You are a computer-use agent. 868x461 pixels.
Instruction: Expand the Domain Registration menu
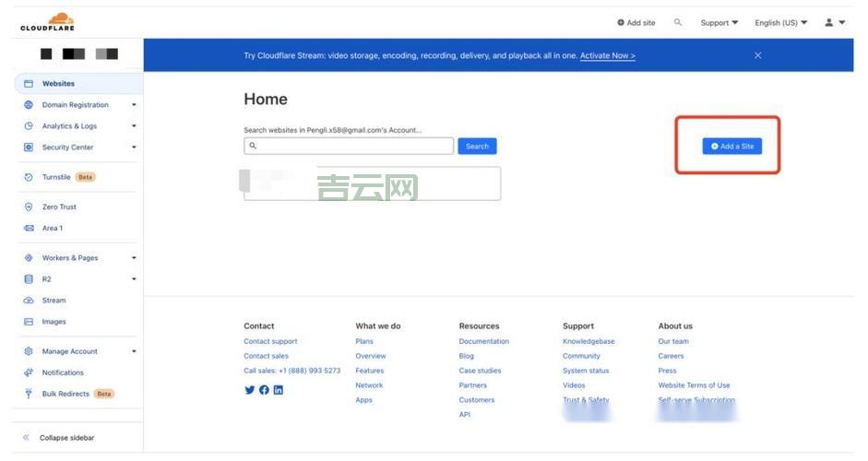click(134, 105)
